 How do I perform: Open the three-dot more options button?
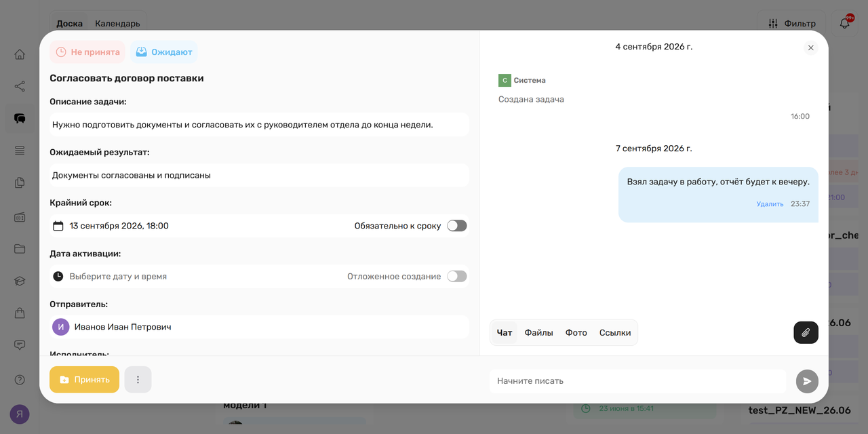138,380
